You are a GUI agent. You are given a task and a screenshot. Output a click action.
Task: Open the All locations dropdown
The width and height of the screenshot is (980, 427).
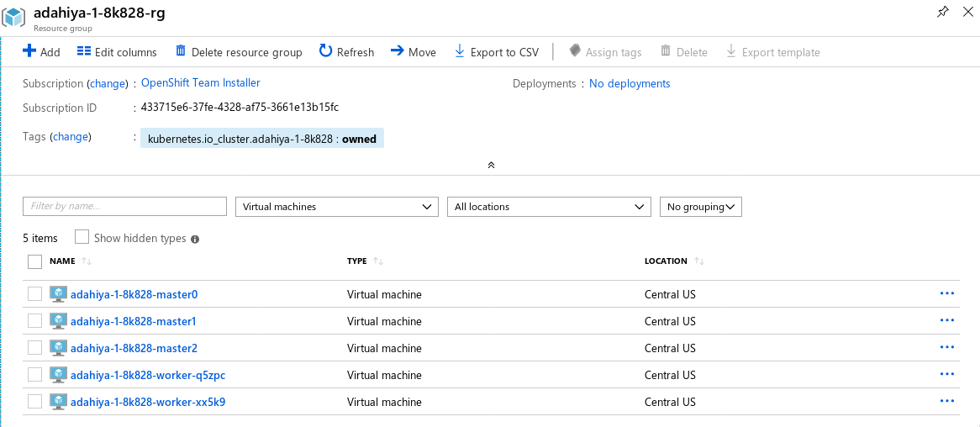[549, 206]
